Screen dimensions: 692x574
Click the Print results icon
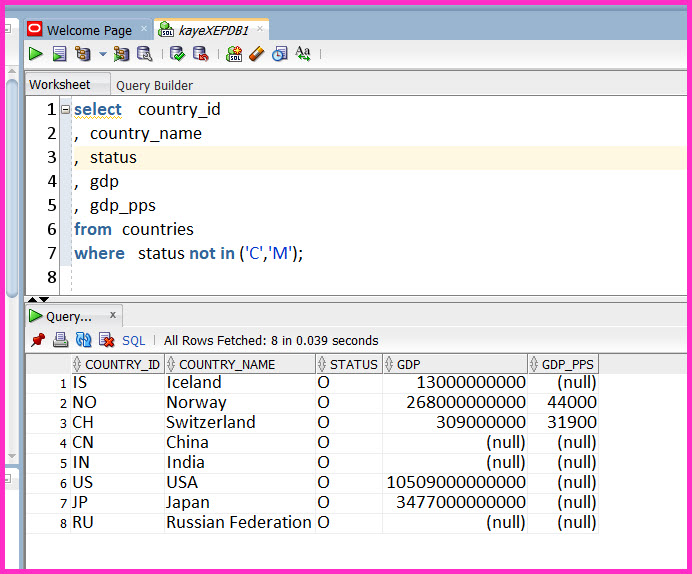[60, 340]
